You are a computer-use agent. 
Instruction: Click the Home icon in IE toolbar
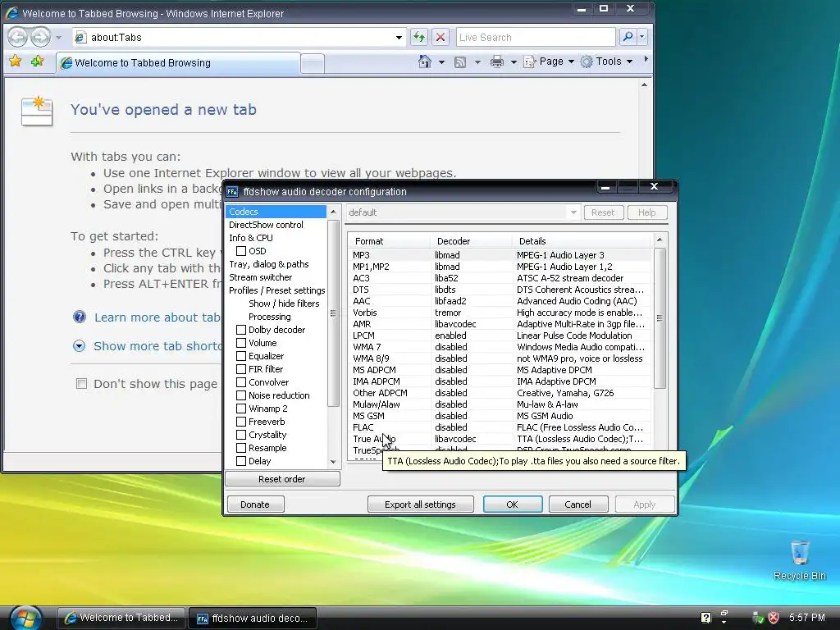point(424,62)
